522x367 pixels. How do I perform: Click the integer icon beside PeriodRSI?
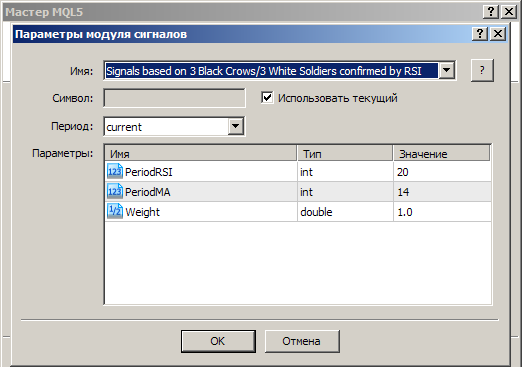[x=115, y=172]
